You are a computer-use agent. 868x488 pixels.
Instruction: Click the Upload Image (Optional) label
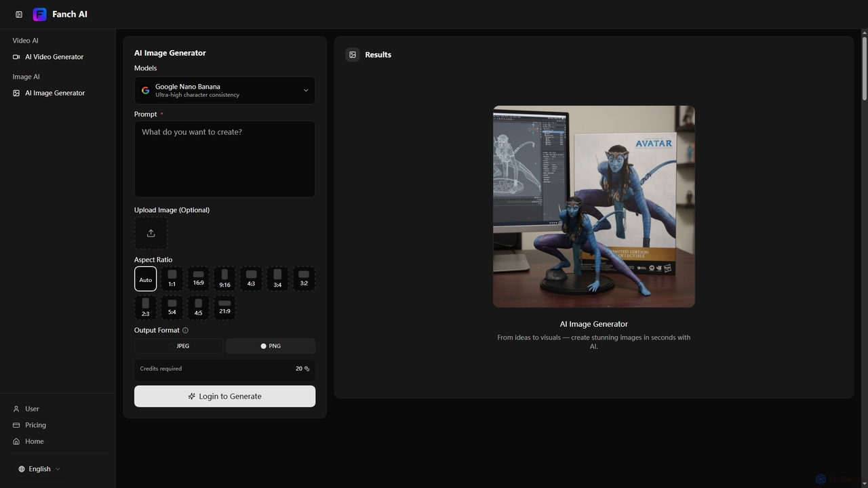[x=172, y=210]
